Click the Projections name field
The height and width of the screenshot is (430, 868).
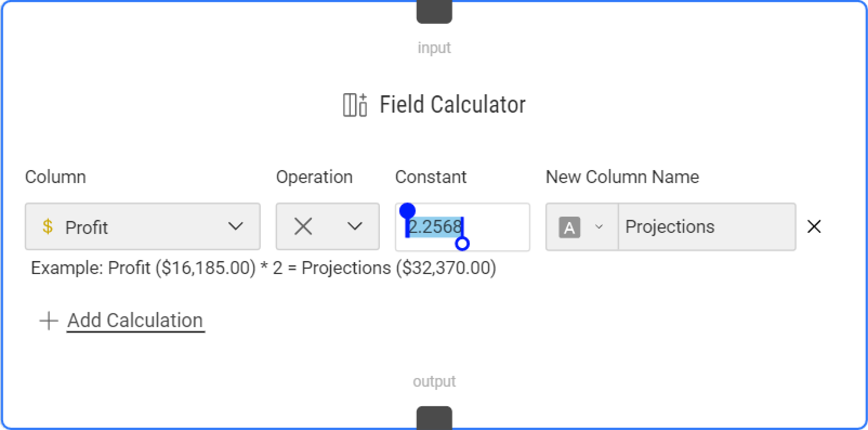point(670,226)
